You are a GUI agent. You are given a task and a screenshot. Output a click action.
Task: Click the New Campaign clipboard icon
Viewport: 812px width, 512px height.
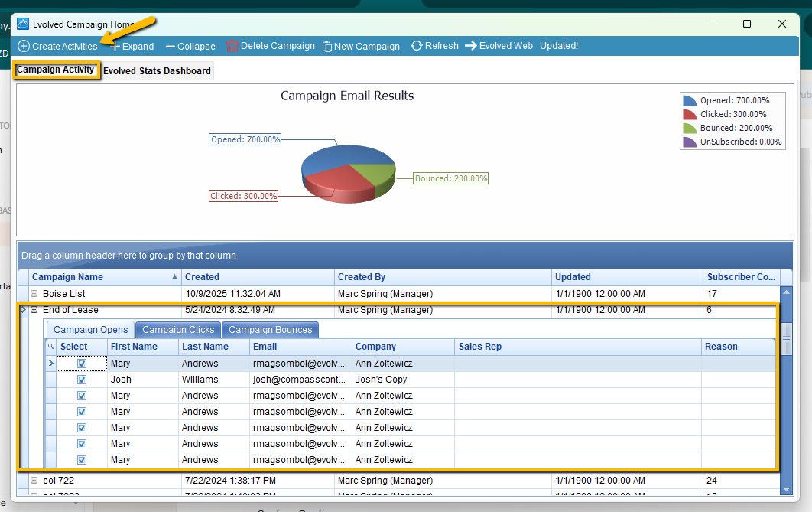(x=326, y=46)
